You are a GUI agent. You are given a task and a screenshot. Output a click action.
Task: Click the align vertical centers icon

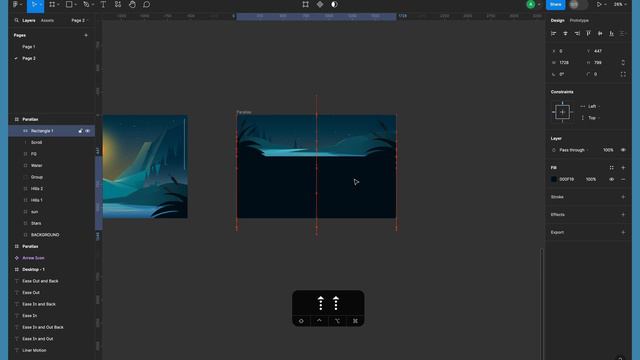click(600, 33)
